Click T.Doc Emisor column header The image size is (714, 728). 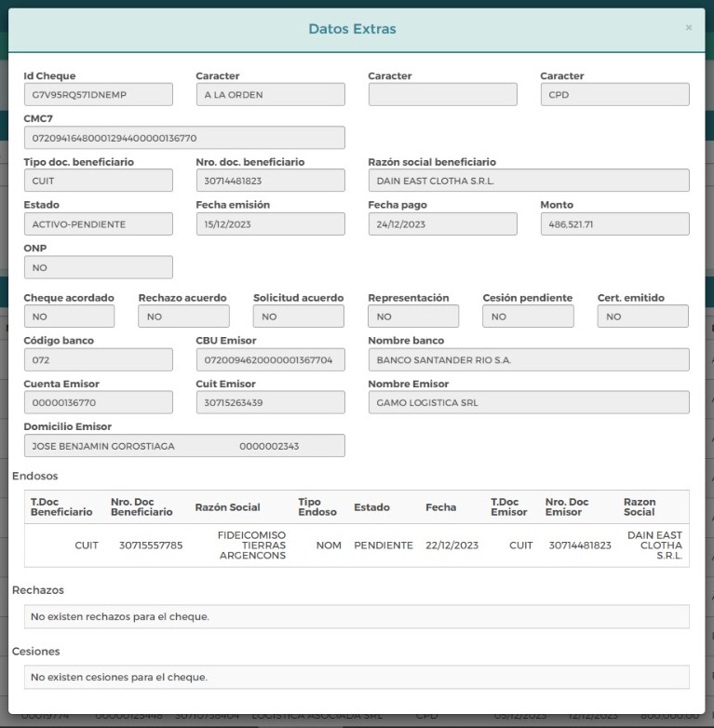509,507
